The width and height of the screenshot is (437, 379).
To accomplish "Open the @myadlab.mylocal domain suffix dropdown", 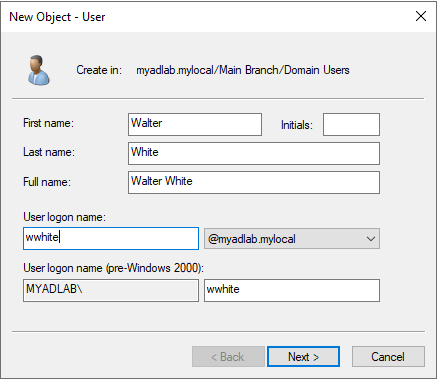I will coord(292,239).
